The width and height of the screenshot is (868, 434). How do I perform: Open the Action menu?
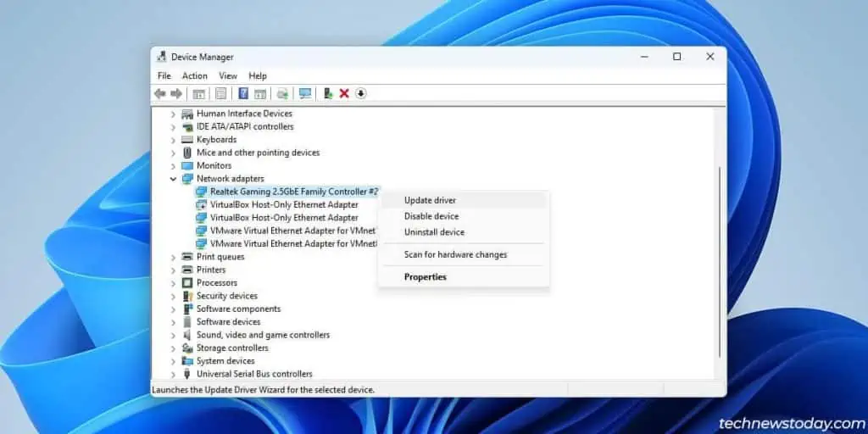(195, 75)
